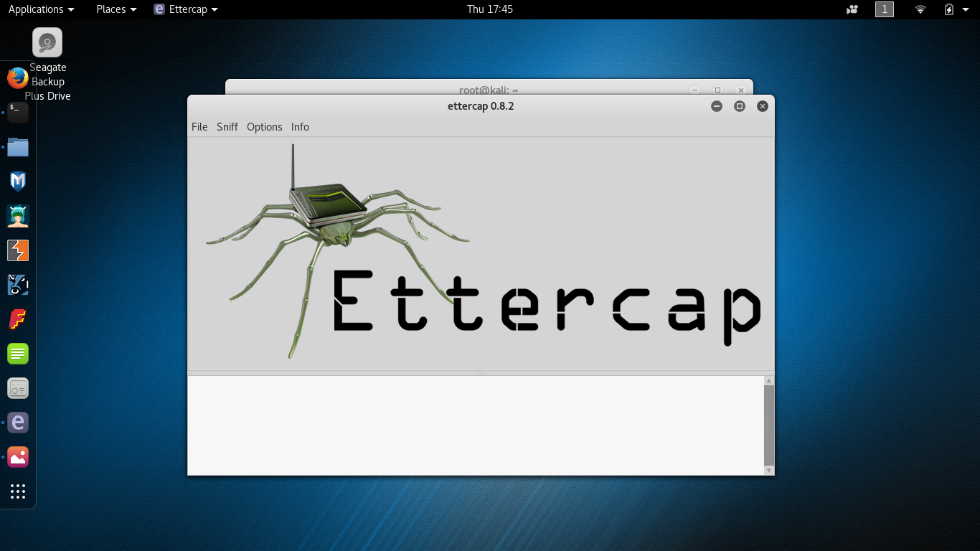Launch Firefox from the sidebar dock
The height and width of the screenshot is (551, 980).
[x=16, y=77]
